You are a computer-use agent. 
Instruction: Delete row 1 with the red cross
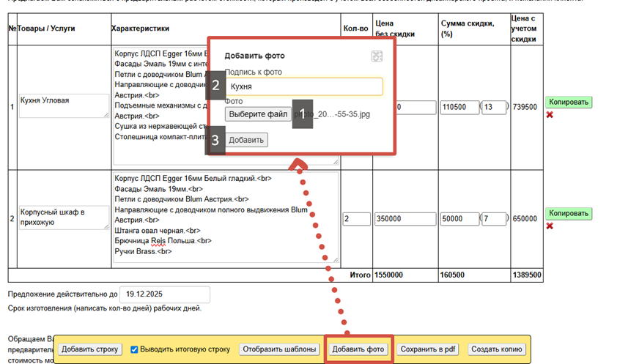(550, 115)
